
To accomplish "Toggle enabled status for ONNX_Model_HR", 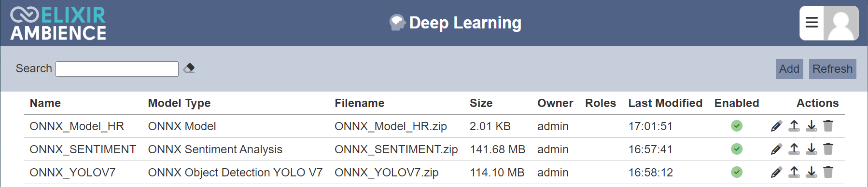I will coord(737,126).
